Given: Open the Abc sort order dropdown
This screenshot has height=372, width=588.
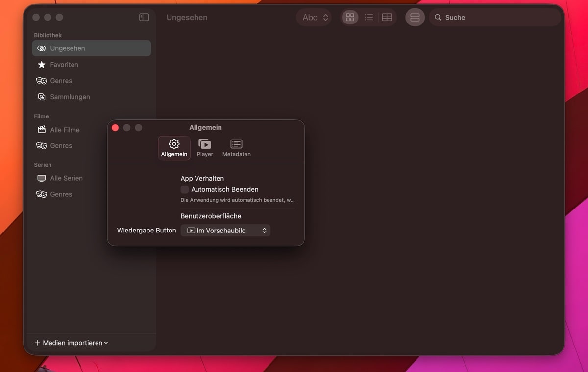Looking at the screenshot, I should pyautogui.click(x=314, y=17).
